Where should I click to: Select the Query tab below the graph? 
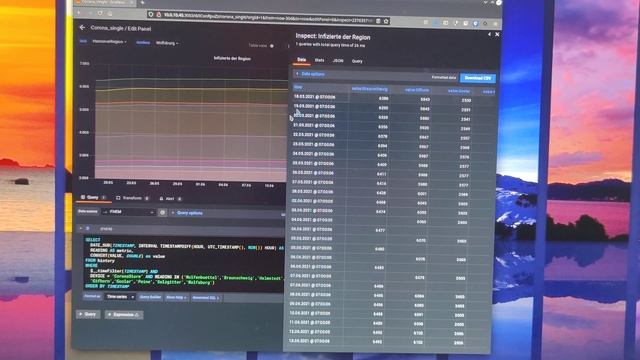93,197
